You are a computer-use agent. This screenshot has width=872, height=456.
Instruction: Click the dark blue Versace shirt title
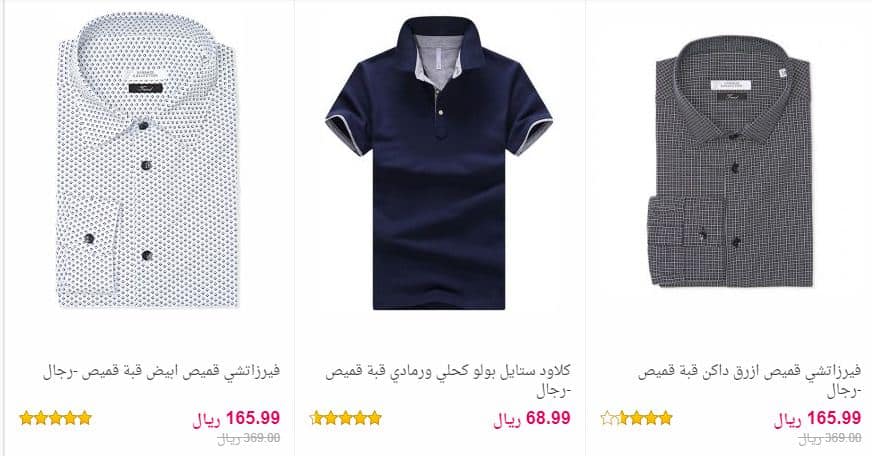click(750, 380)
